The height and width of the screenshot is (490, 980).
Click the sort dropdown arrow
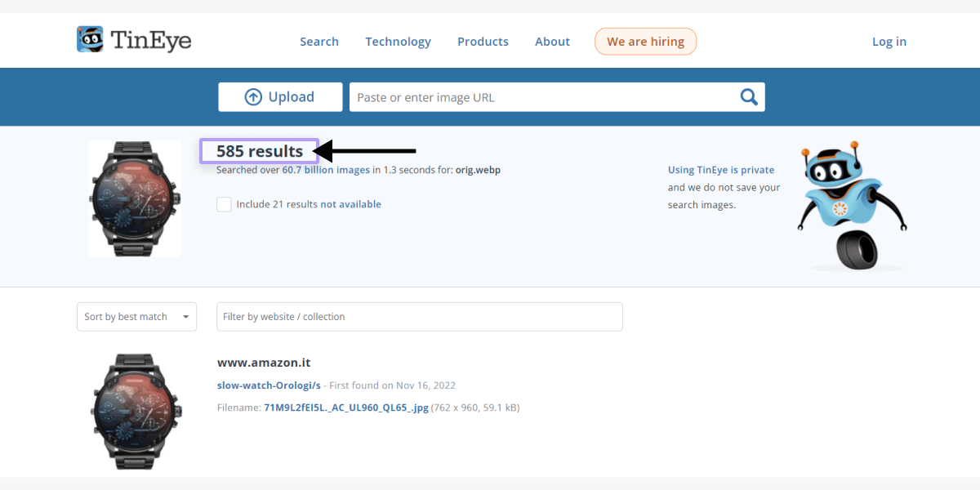tap(186, 317)
